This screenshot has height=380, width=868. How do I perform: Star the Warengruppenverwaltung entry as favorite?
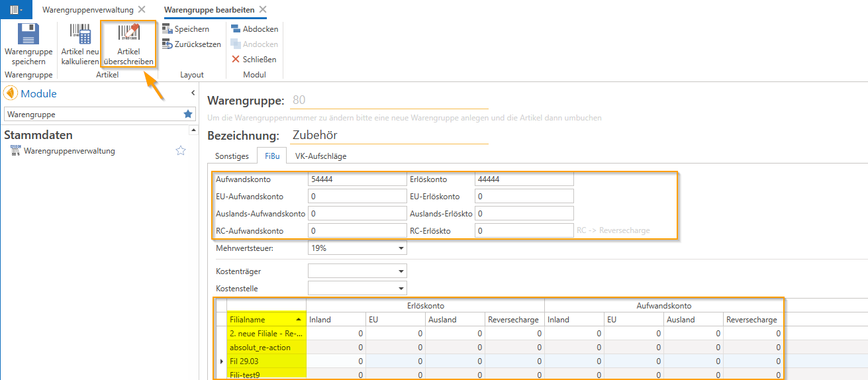181,151
